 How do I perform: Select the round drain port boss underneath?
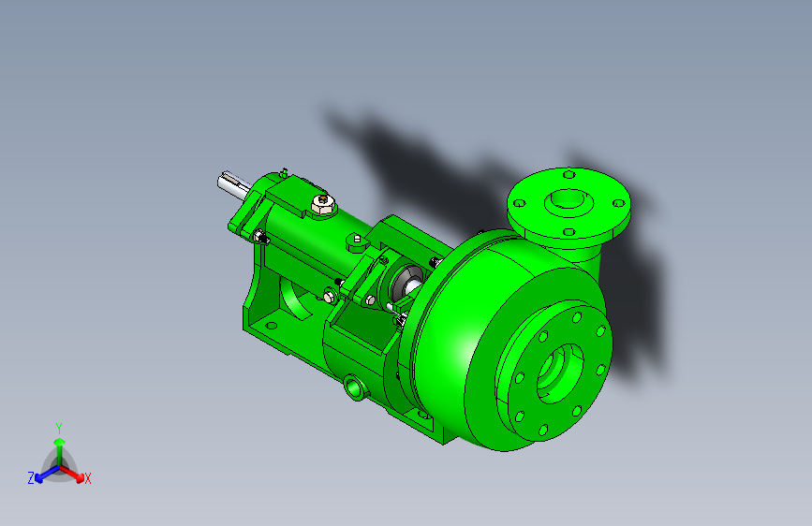pos(355,387)
